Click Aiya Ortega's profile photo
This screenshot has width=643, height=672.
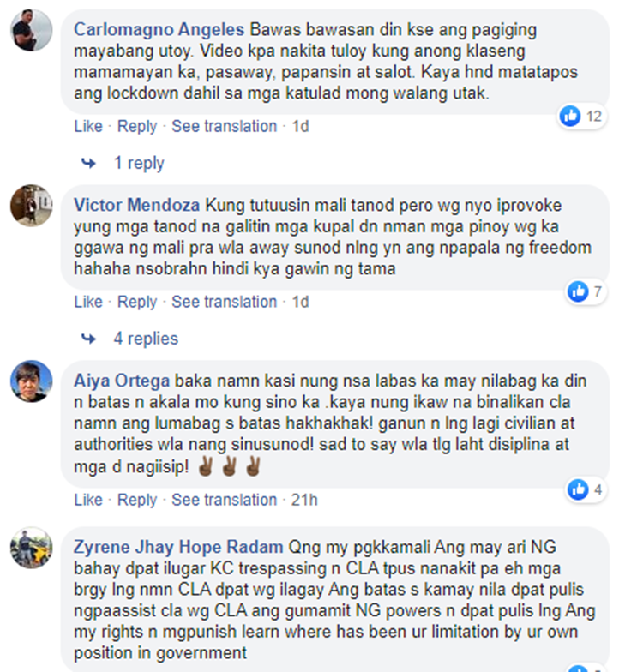pos(31,381)
